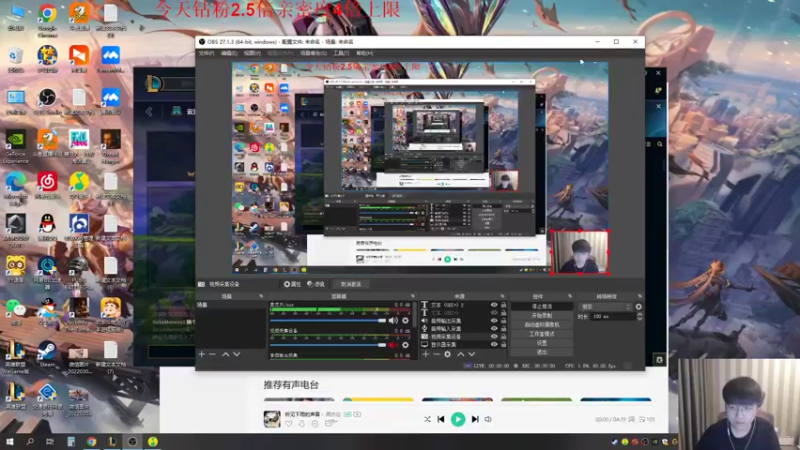Screen dimensions: 800x450
Task: Click the album cover thumbnail in player
Action: coord(272,419)
